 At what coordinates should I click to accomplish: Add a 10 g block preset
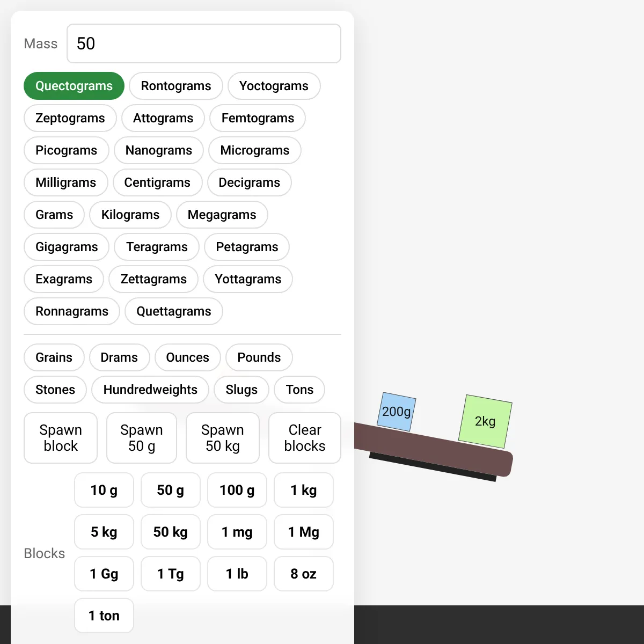pos(104,490)
